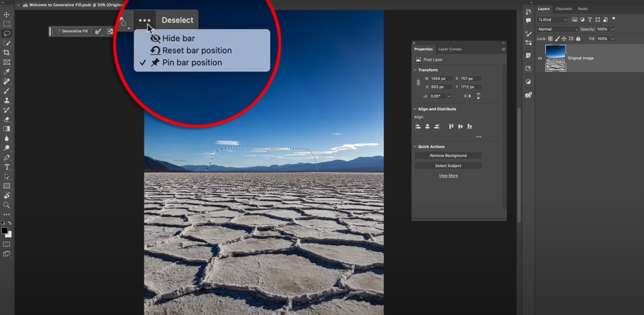
Task: Select the Zoom tool
Action: pos(7,205)
